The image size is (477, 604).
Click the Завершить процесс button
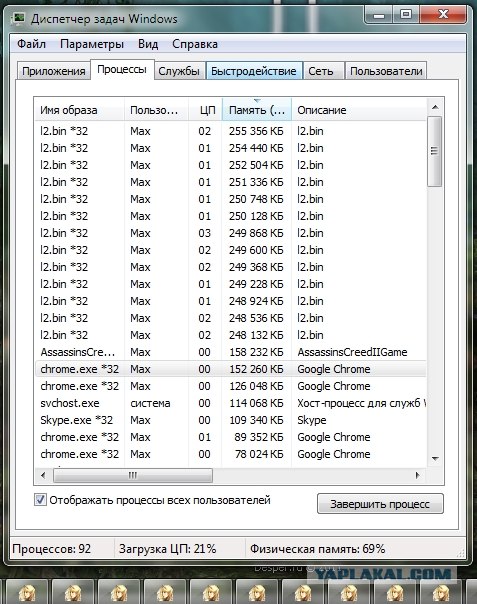(380, 504)
